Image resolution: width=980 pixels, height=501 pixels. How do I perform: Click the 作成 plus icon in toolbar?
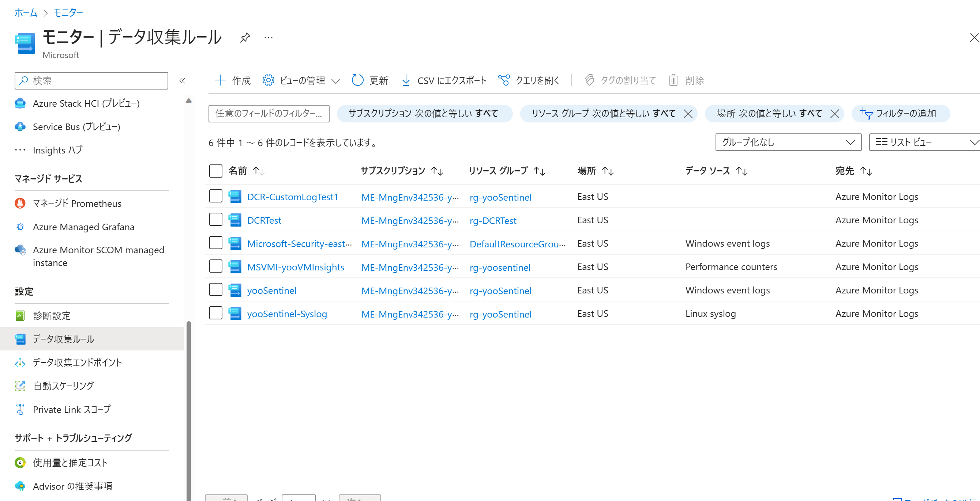[x=220, y=80]
